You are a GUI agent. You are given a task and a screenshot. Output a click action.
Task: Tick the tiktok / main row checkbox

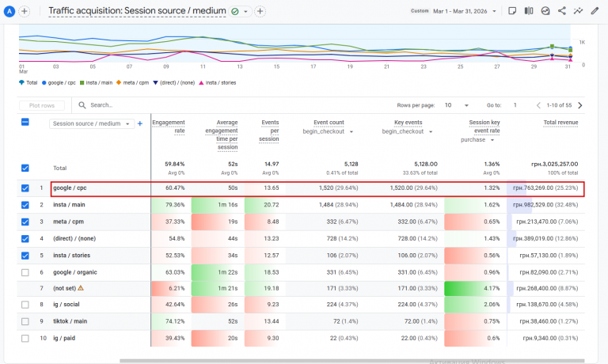click(25, 321)
